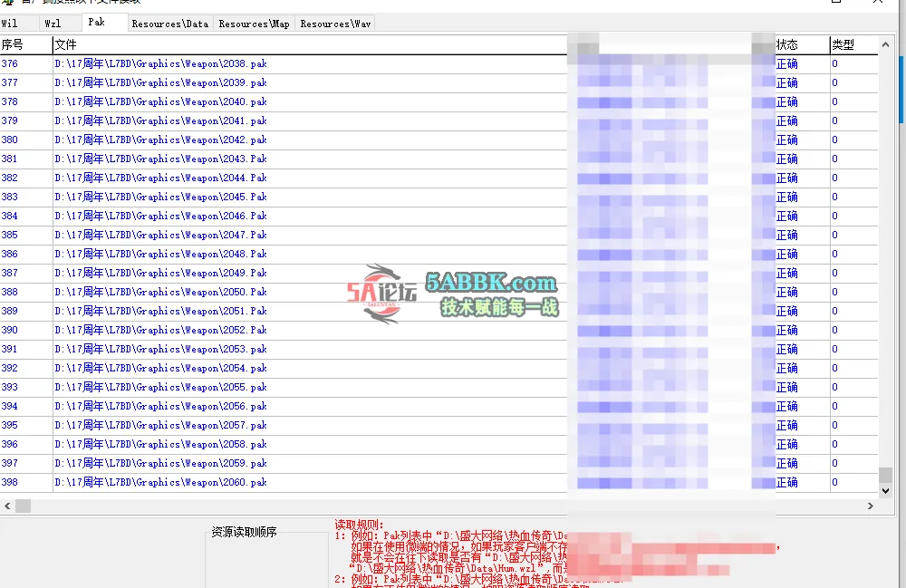The image size is (906, 588).
Task: Open the Resources\Data tab
Action: (170, 24)
